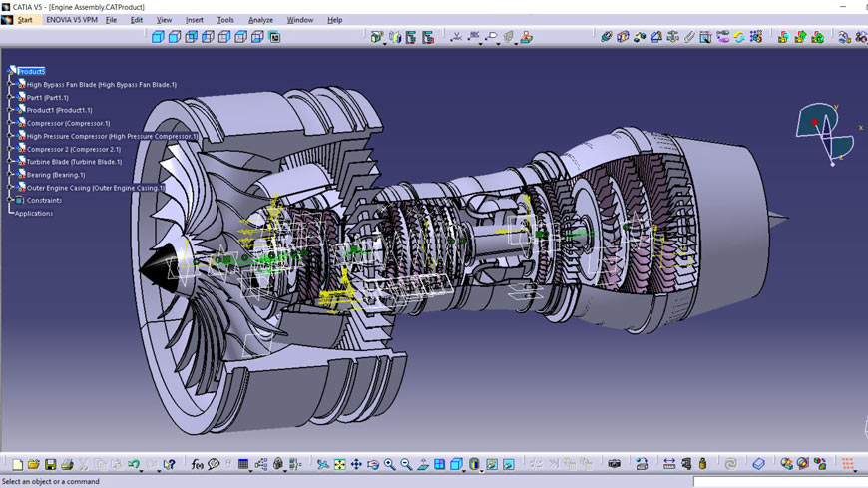Viewport: 868px width, 488px height.
Task: Select the Fit All In view icon
Action: (339, 465)
